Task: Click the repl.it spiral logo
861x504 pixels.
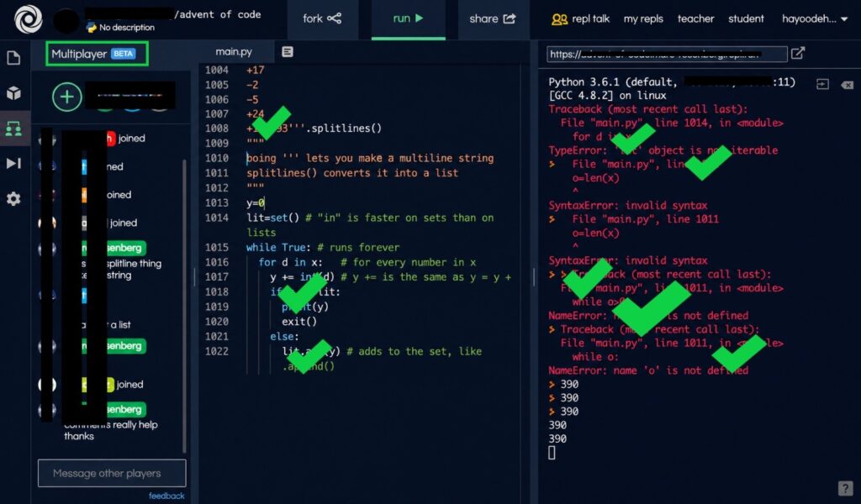Action: click(x=28, y=18)
